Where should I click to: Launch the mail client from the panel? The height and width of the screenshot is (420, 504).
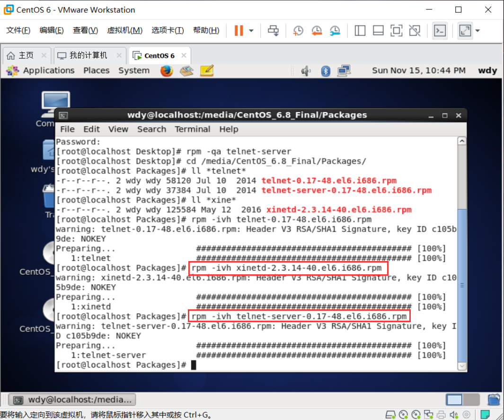[186, 70]
